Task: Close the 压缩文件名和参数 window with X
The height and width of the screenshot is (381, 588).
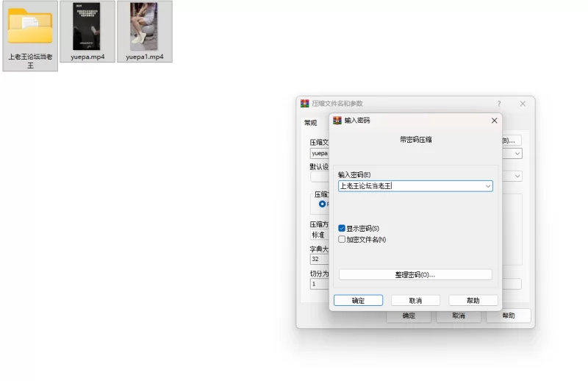Action: 523,104
